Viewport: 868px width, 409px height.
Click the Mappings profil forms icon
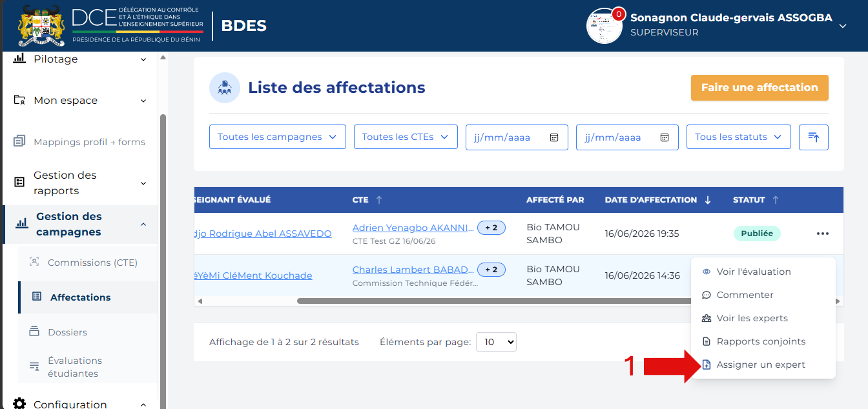coord(19,141)
